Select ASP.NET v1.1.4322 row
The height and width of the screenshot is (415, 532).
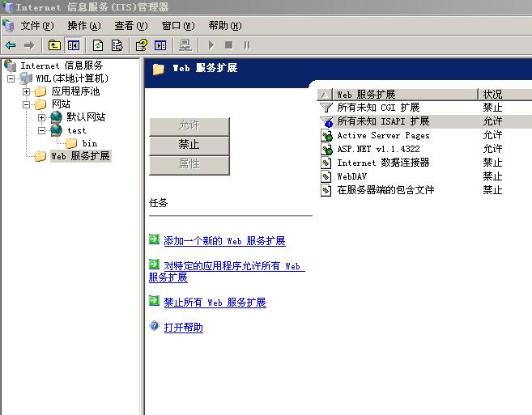[x=425, y=149]
